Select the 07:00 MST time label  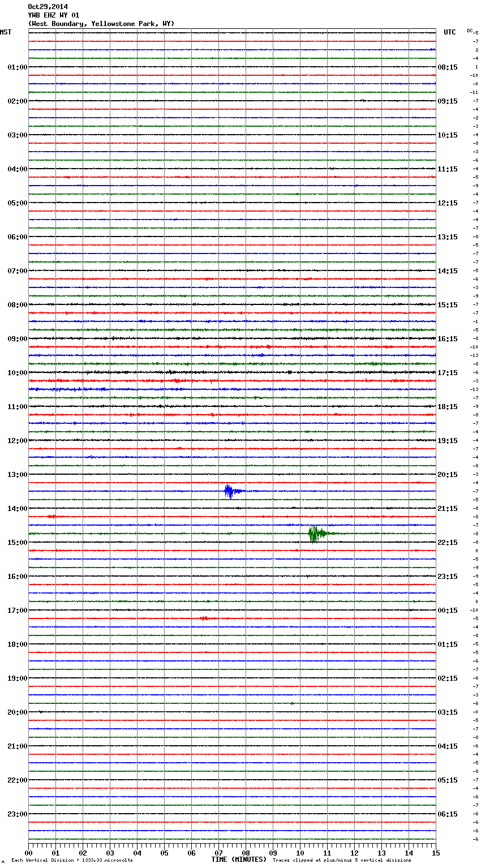pyautogui.click(x=18, y=271)
